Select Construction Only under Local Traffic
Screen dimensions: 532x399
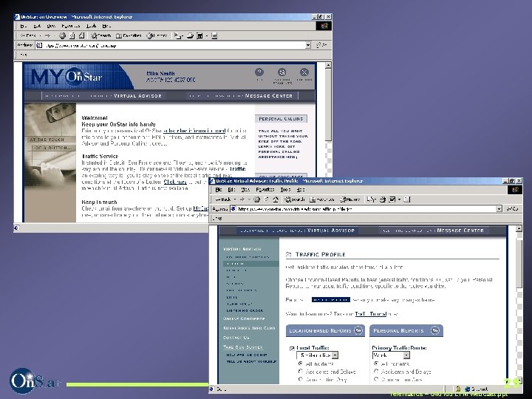(300, 380)
